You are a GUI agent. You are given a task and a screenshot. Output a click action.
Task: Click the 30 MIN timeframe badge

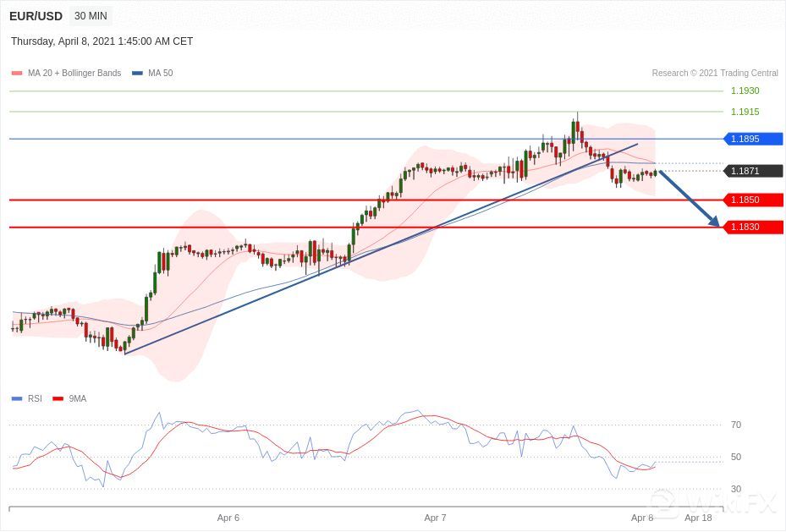[90, 16]
